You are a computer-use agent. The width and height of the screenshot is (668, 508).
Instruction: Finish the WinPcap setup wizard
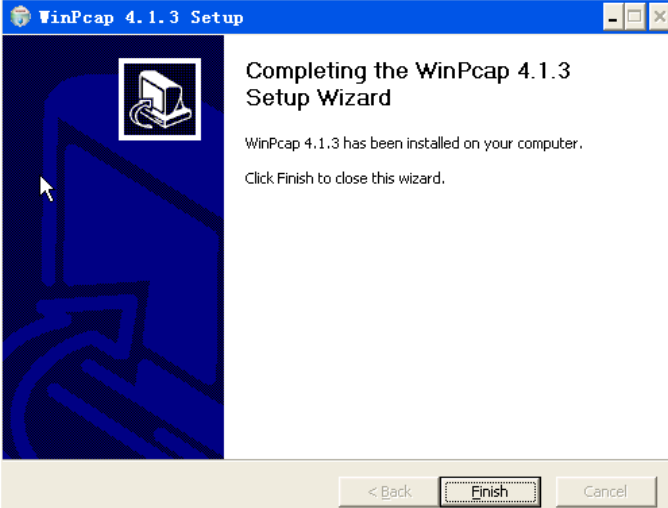[490, 492]
